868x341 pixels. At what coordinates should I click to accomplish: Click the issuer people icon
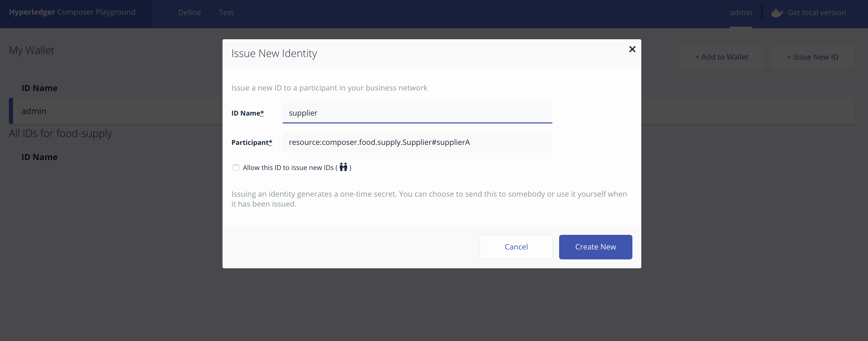(343, 167)
